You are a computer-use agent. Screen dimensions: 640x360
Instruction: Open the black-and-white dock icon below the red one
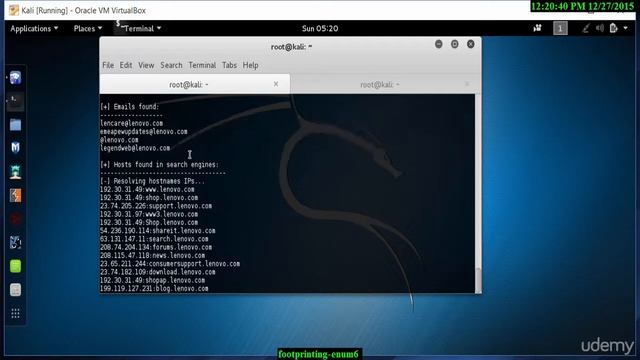click(x=16, y=243)
